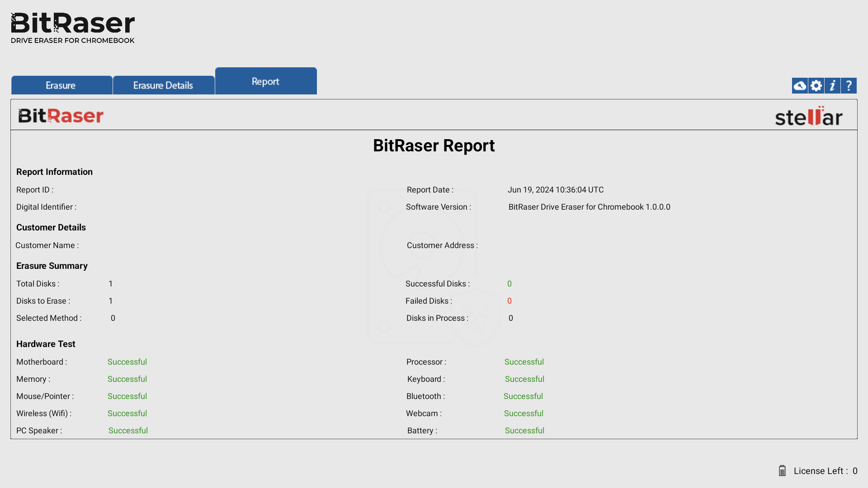Click the red Failed Disks value 0
The height and width of the screenshot is (488, 868).
509,301
